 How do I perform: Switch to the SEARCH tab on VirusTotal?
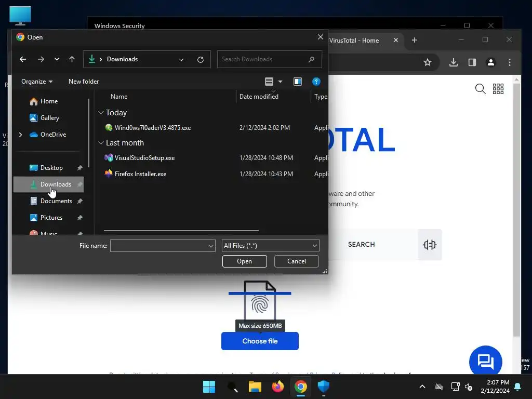[362, 244]
